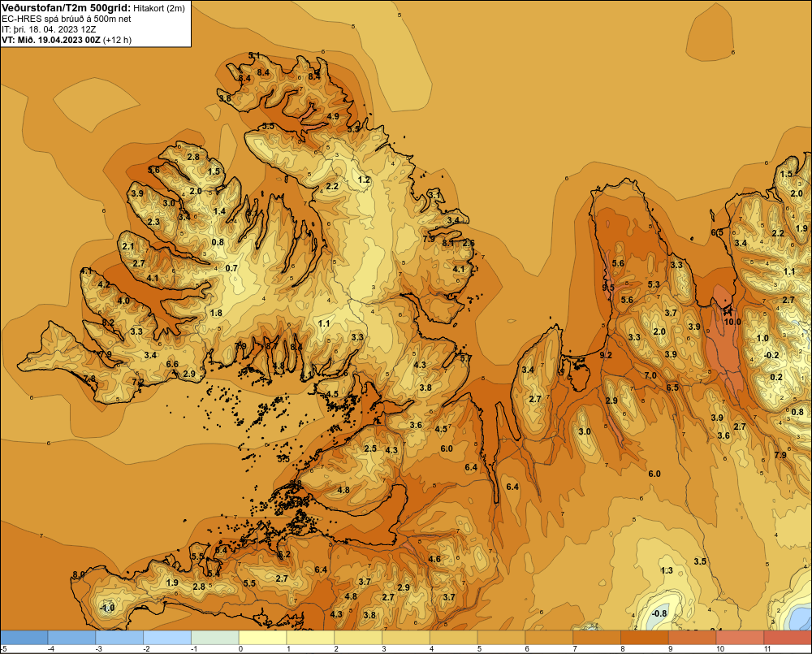
Task: Select the legend swatch between -5 and -4
Action: click(x=24, y=638)
